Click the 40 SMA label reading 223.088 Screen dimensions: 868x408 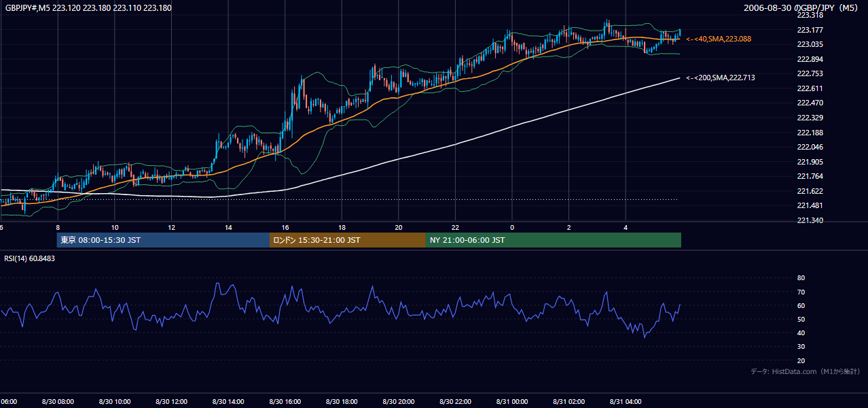click(x=719, y=39)
